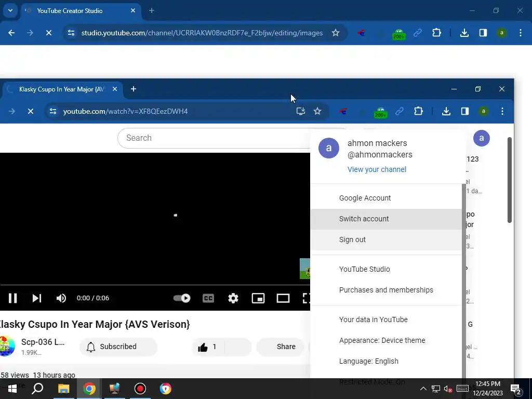Bookmark the studio.youtube.com page star

click(336, 33)
